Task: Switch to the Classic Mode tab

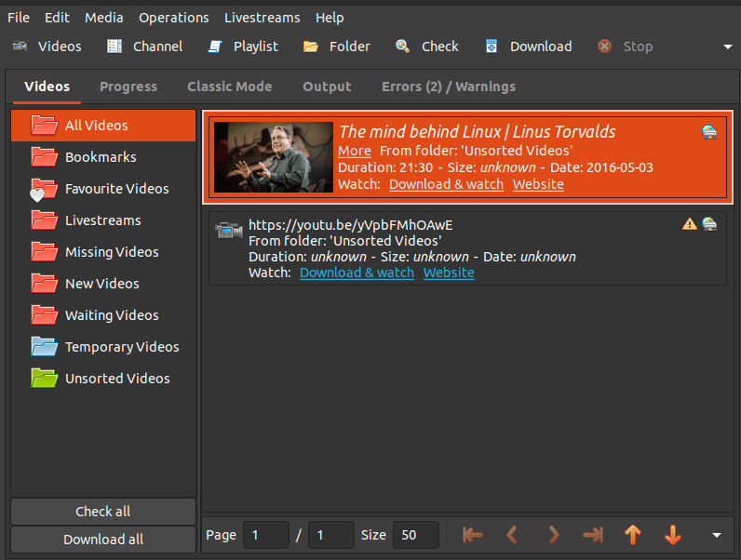Action: pos(230,87)
